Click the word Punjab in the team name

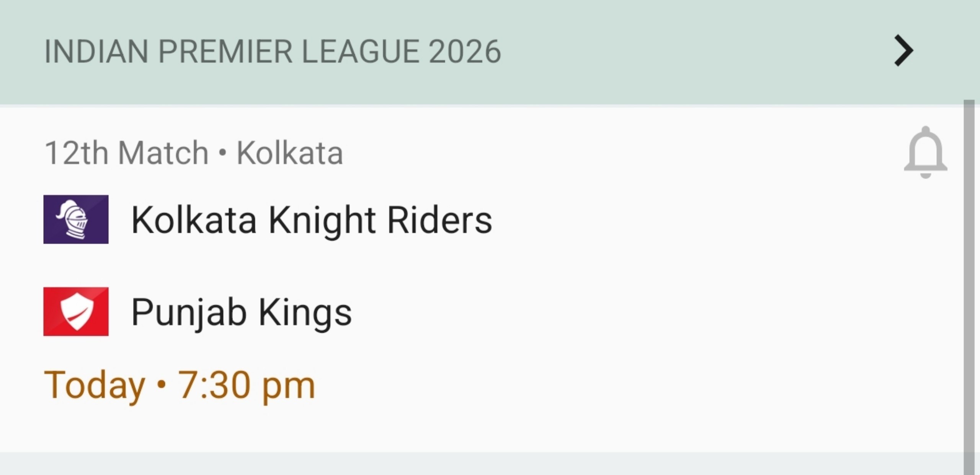(x=189, y=312)
